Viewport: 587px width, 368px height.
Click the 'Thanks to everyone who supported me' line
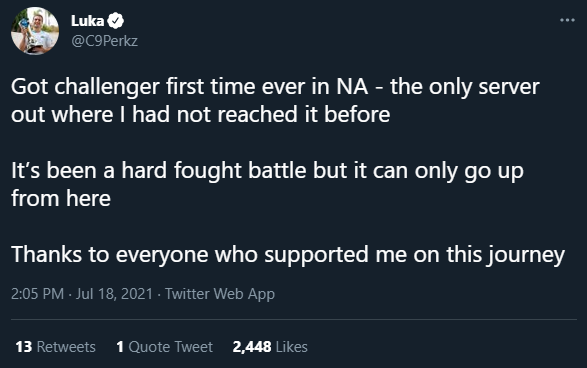pos(288,255)
